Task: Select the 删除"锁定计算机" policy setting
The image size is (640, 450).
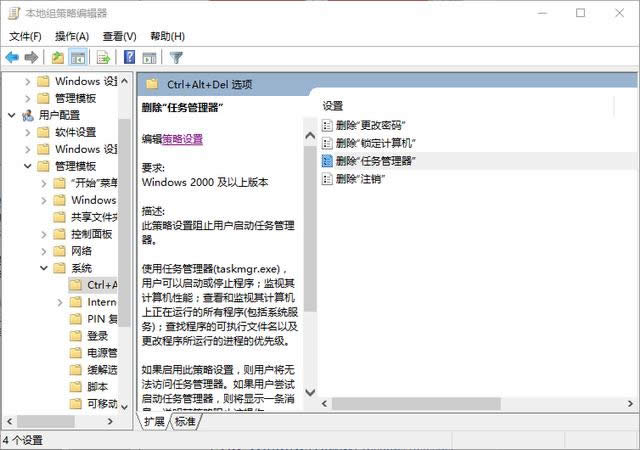Action: (374, 143)
